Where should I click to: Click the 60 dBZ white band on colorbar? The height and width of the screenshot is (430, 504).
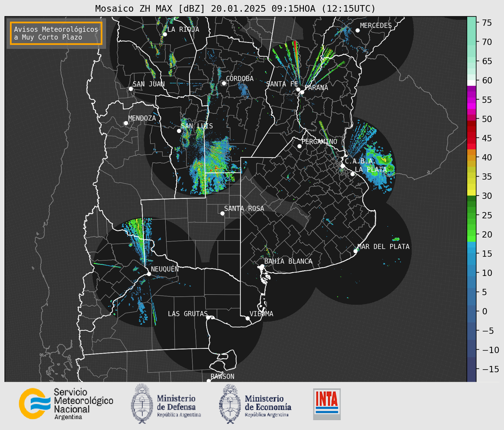coord(471,83)
